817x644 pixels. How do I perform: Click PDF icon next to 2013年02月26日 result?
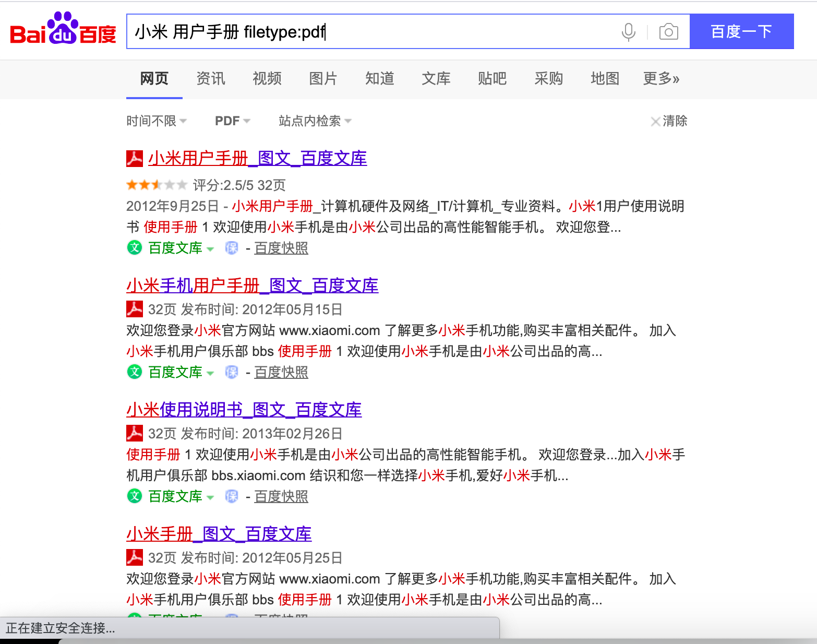[135, 433]
